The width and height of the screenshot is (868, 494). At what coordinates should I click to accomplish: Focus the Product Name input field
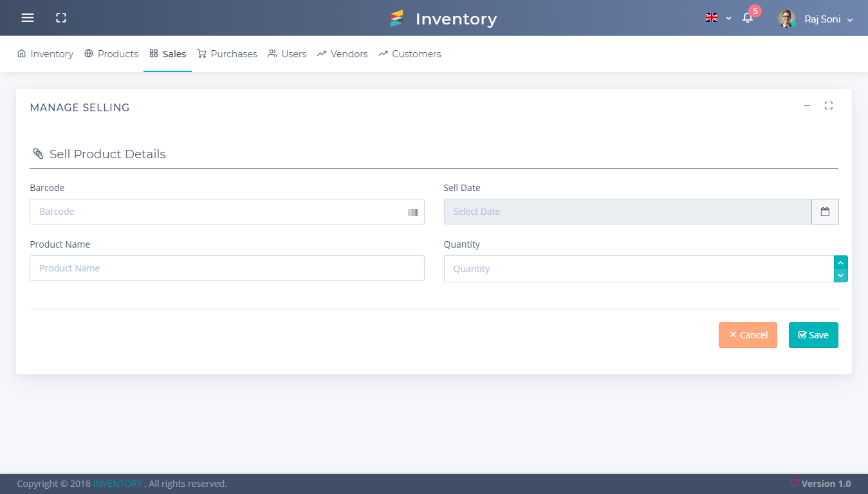tap(227, 268)
